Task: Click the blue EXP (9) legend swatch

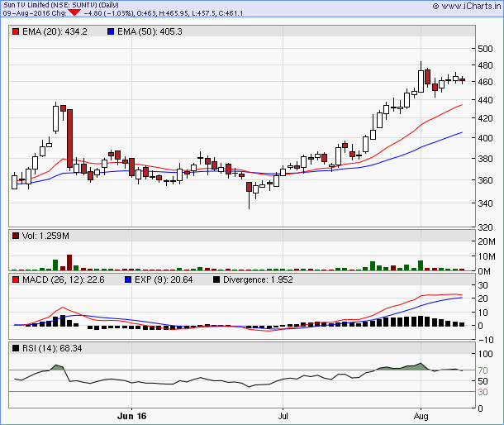Action: pos(128,279)
